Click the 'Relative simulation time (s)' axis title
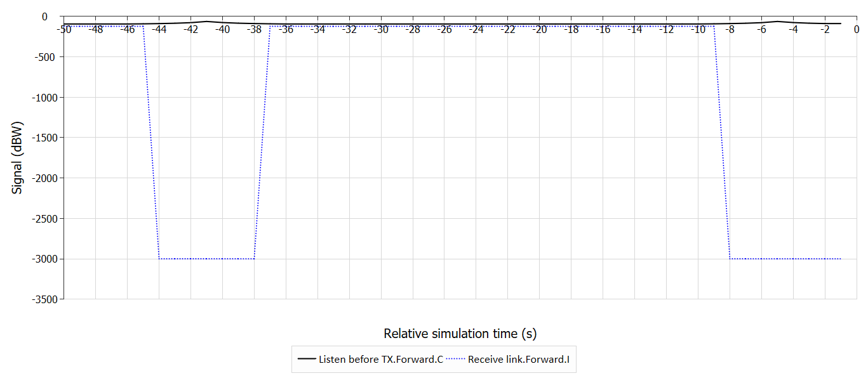Viewport: 868px width, 378px height. click(460, 334)
